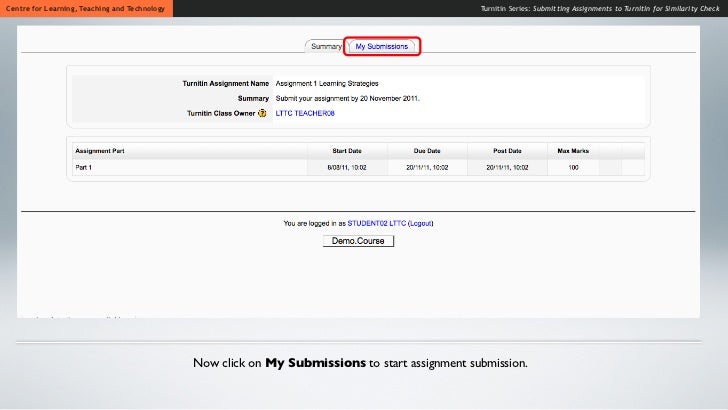728x410 pixels.
Task: Select assignment name Assignment 1 Learning Strategies
Action: click(327, 84)
